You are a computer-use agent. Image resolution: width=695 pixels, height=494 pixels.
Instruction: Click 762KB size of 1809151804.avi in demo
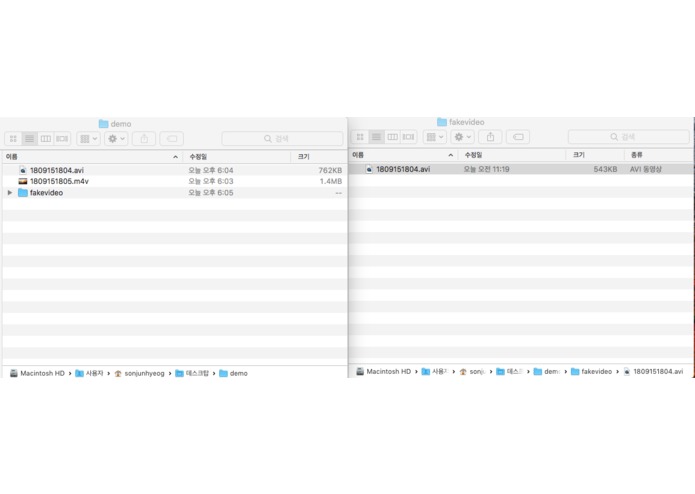[330, 170]
